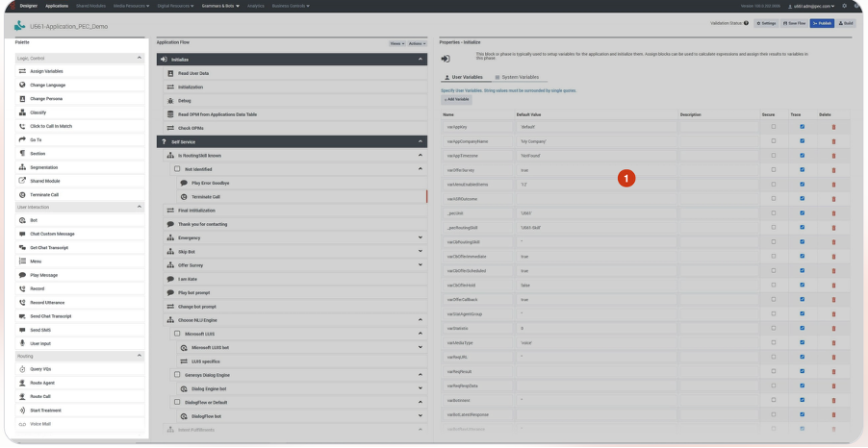Collapse the Logic, Control palette section
This screenshot has height=448, width=868.
tap(139, 58)
